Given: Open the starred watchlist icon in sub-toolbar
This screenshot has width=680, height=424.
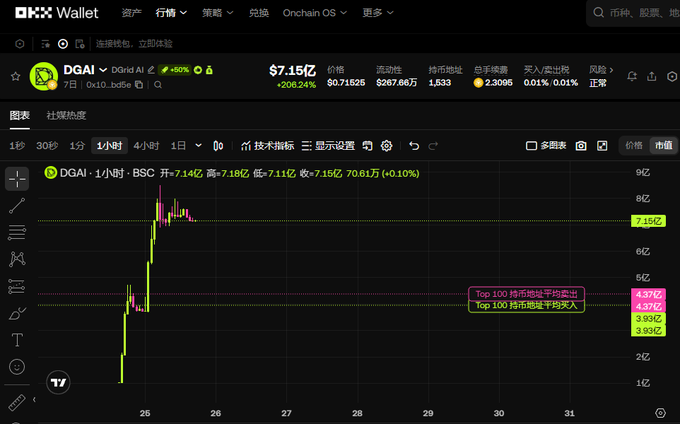Looking at the screenshot, I should coord(46,44).
